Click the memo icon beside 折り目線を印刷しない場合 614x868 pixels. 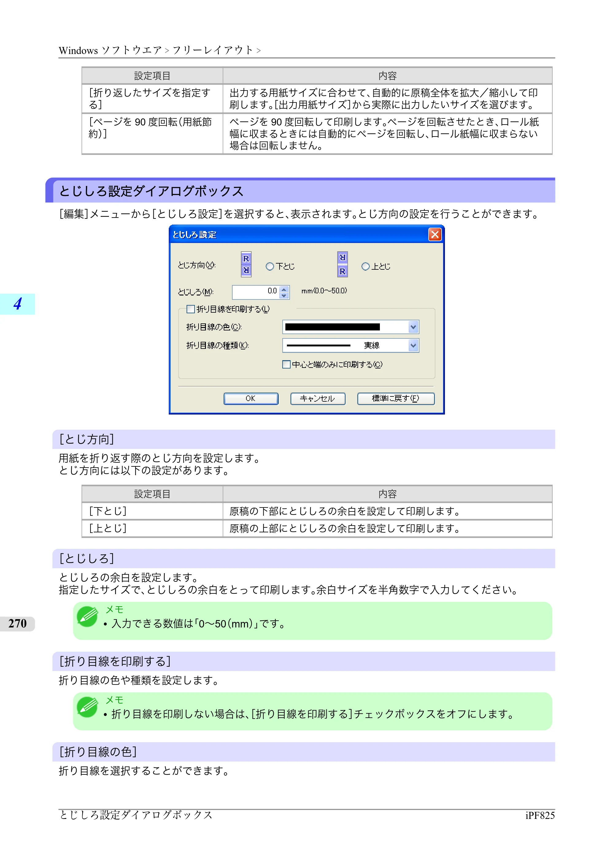87,707
